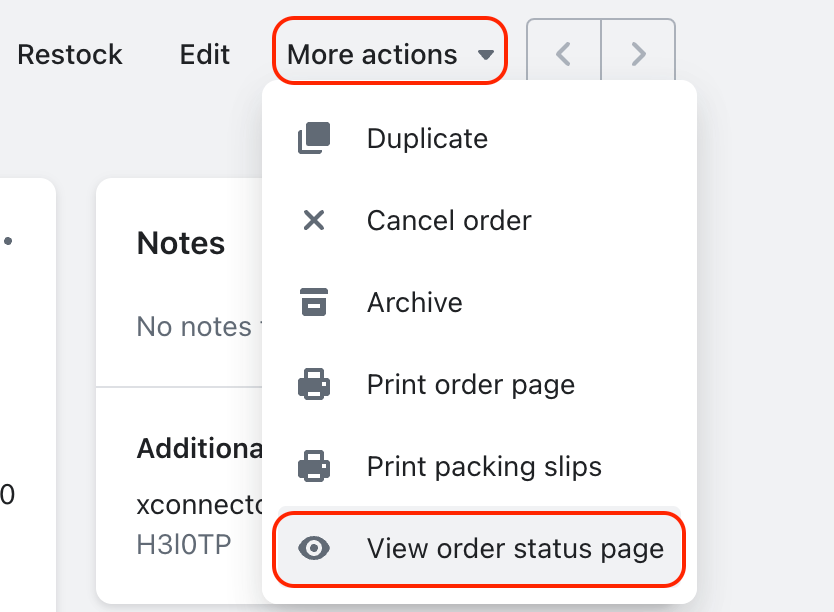Click the printer icon for Print order page

pos(314,384)
